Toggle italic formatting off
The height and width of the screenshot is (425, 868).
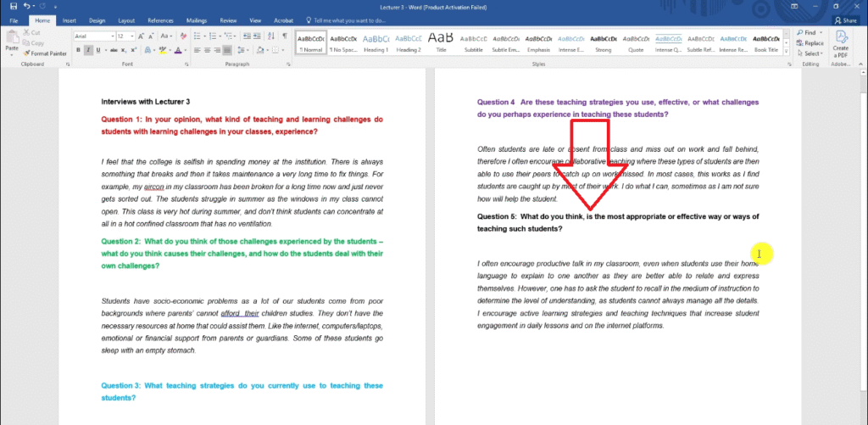pos(87,50)
